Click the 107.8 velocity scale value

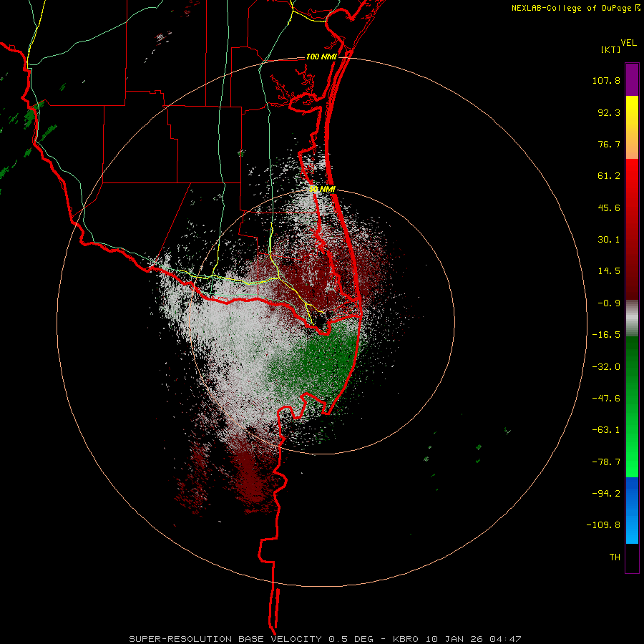606,80
